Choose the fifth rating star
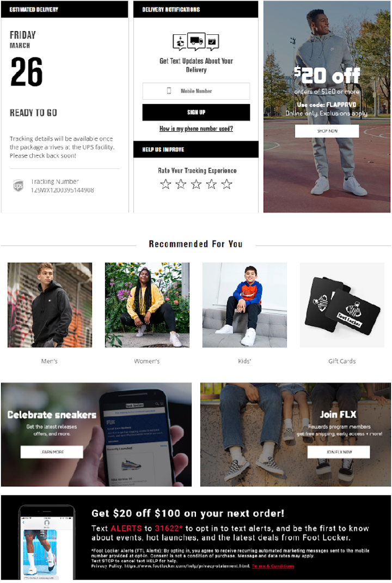The height and width of the screenshot is (583, 392). (226, 184)
